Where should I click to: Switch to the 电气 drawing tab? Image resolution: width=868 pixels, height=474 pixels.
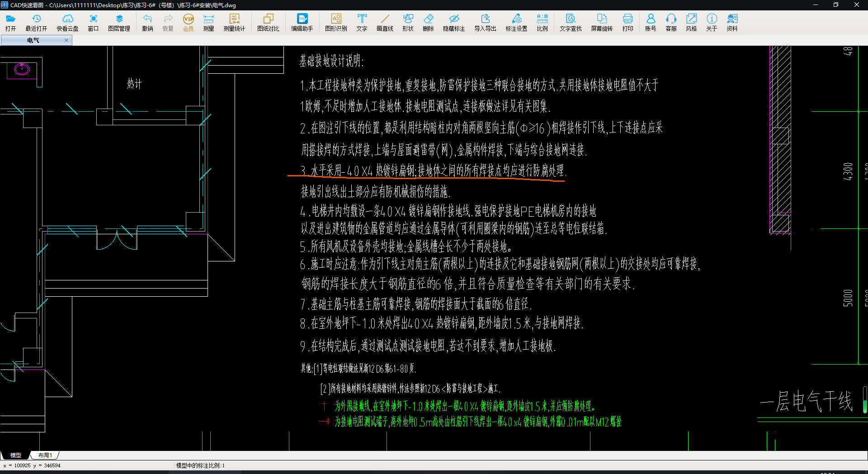coord(33,40)
